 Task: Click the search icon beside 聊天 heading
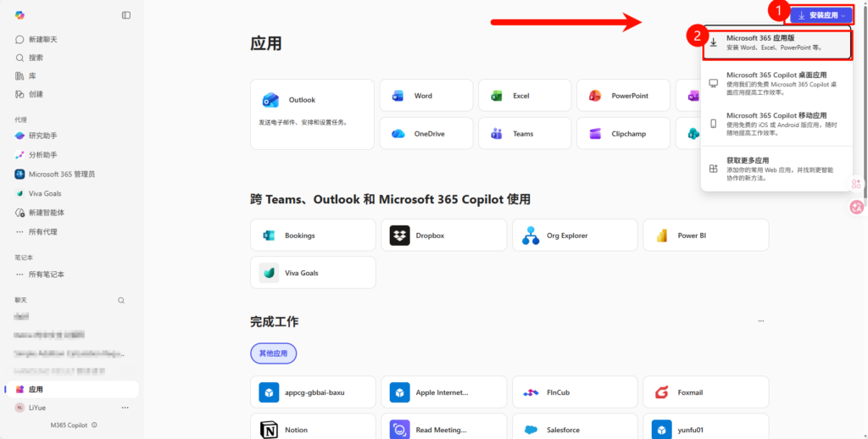coord(121,300)
